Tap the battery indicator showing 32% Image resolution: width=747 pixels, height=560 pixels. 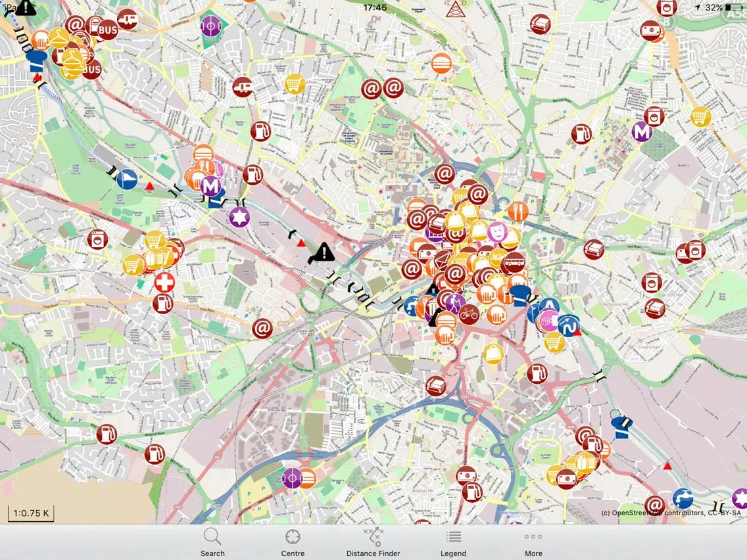734,7
